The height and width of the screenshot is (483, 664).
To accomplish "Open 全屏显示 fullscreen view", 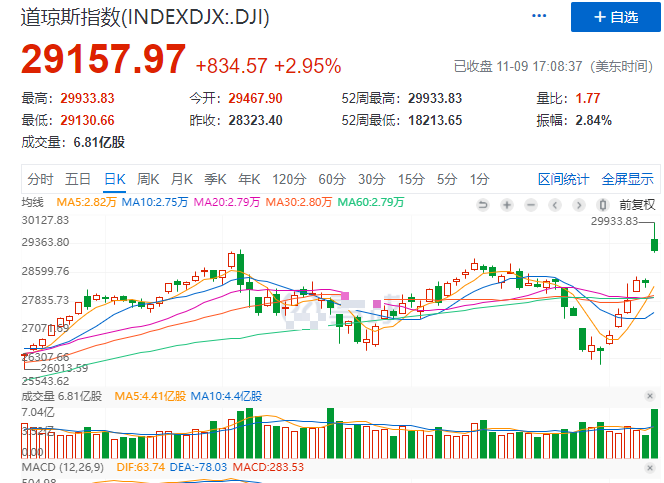I will (628, 179).
